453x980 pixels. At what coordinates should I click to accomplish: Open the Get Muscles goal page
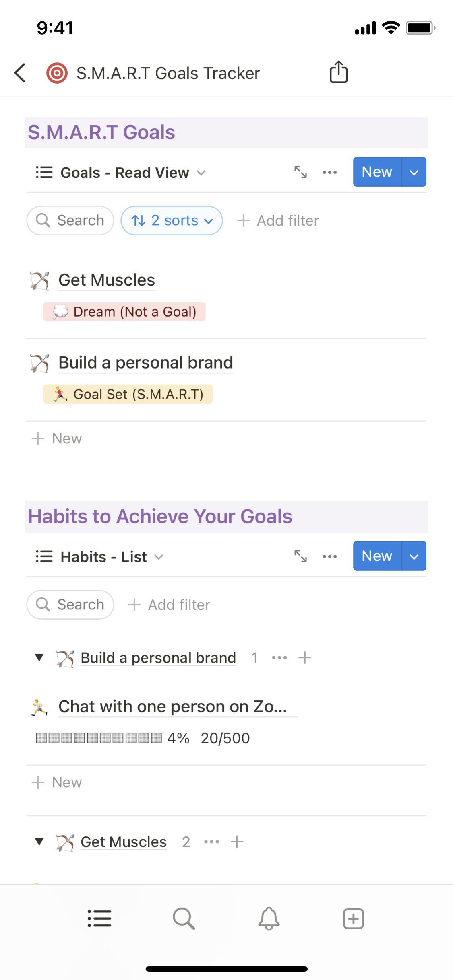(x=107, y=280)
